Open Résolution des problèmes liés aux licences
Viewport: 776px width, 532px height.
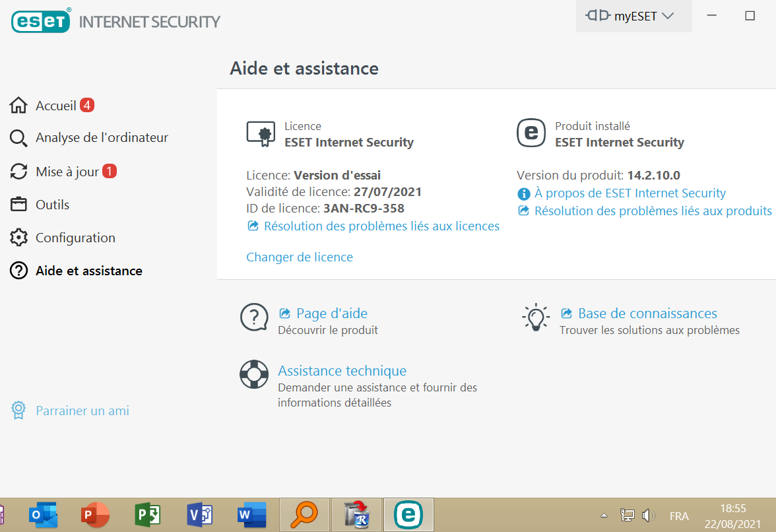click(381, 226)
